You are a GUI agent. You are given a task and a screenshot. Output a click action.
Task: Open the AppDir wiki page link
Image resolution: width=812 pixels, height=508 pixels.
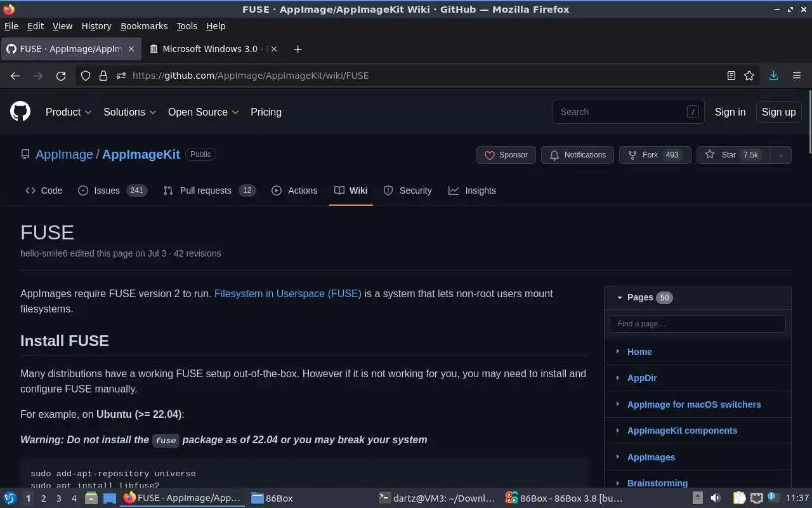(x=642, y=378)
